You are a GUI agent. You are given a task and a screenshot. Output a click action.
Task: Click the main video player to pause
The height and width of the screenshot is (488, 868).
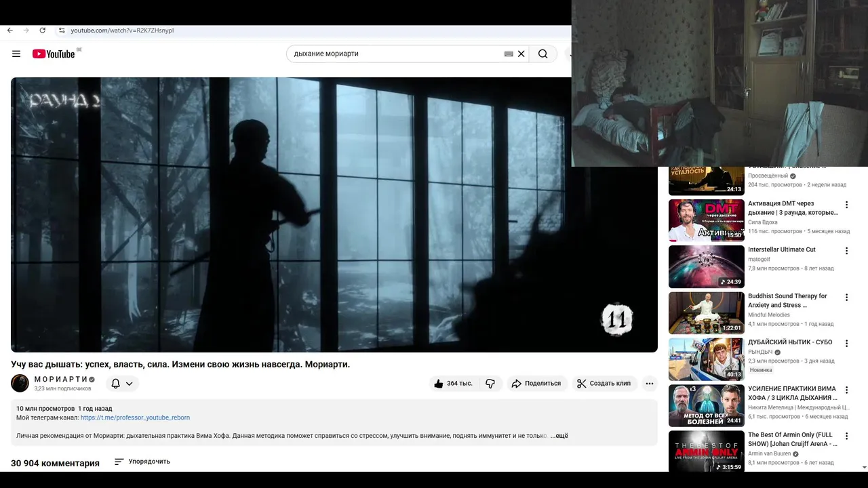(x=334, y=215)
